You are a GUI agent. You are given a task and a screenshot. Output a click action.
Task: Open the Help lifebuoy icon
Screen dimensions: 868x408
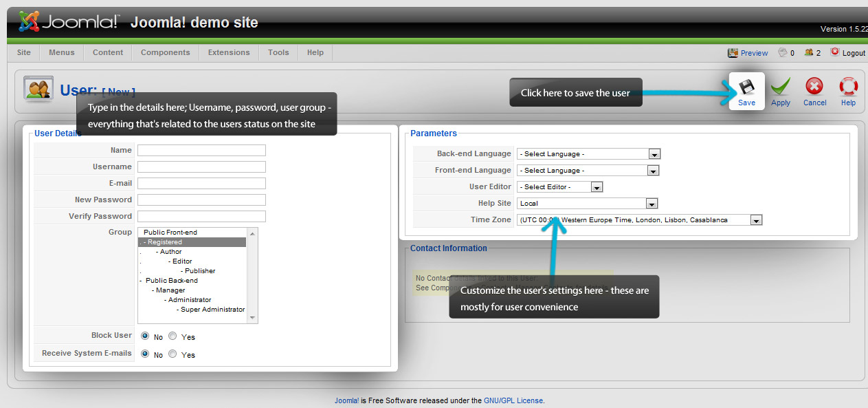tap(849, 87)
